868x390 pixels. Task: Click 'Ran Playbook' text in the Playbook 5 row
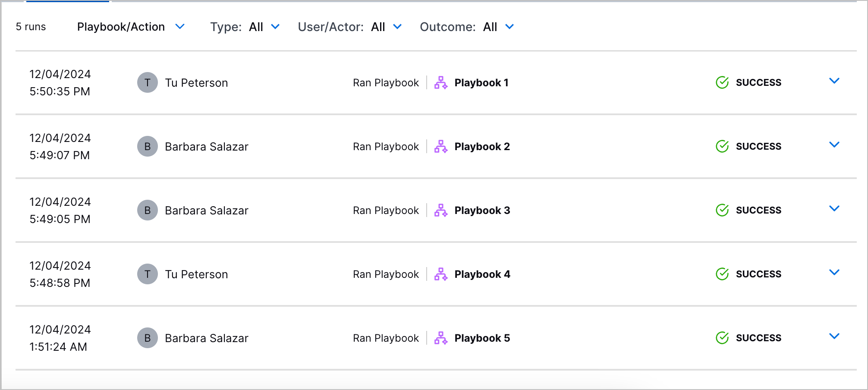[386, 338]
